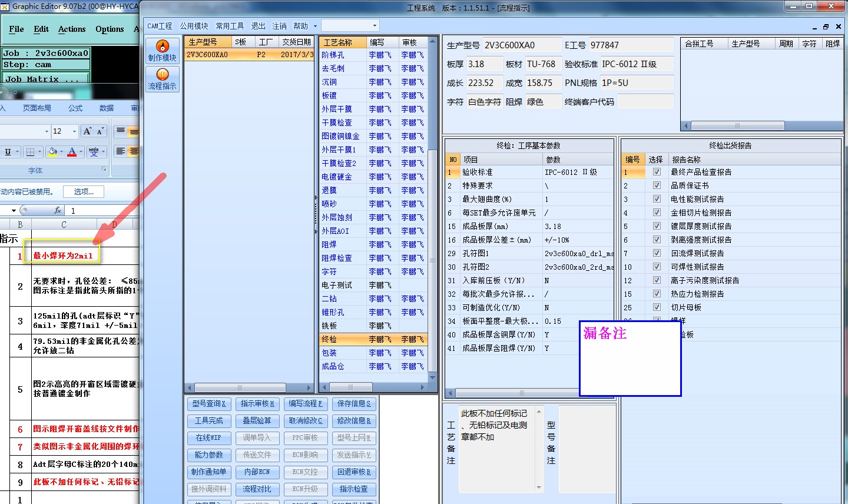Open the 公用模块 menu
The image size is (848, 504).
194,26
